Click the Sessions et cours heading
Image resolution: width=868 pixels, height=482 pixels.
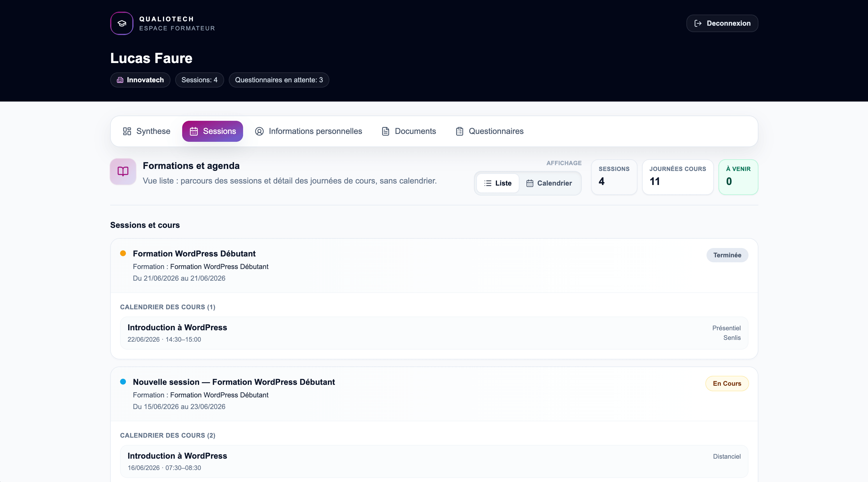pos(145,225)
